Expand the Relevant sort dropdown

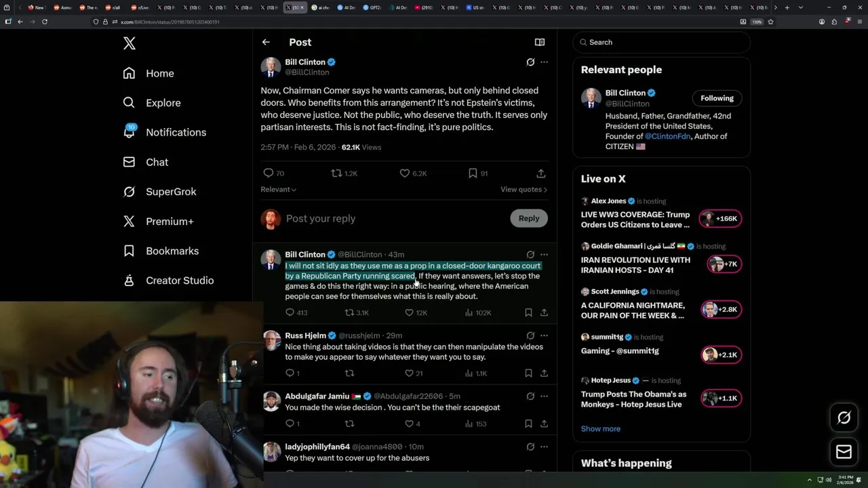pos(278,189)
